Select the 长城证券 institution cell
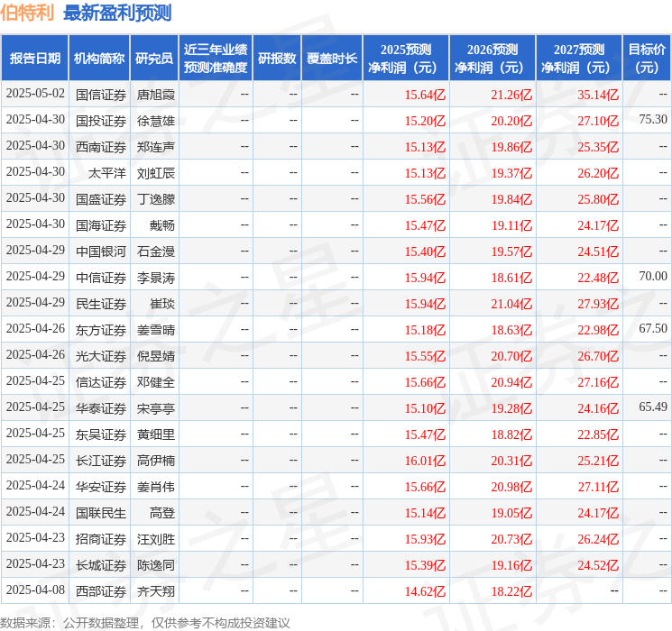The height and width of the screenshot is (631, 672). (101, 565)
